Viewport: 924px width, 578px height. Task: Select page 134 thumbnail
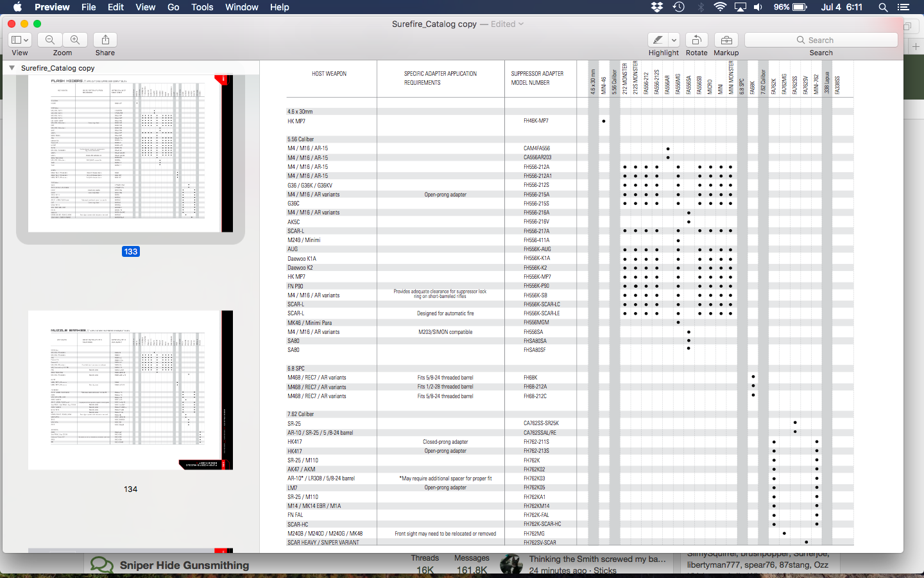click(131, 390)
